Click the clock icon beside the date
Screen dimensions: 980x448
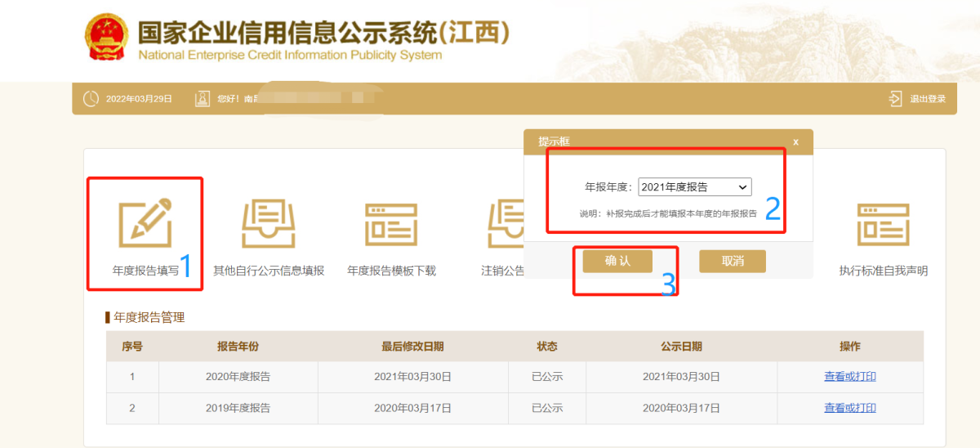pyautogui.click(x=91, y=99)
